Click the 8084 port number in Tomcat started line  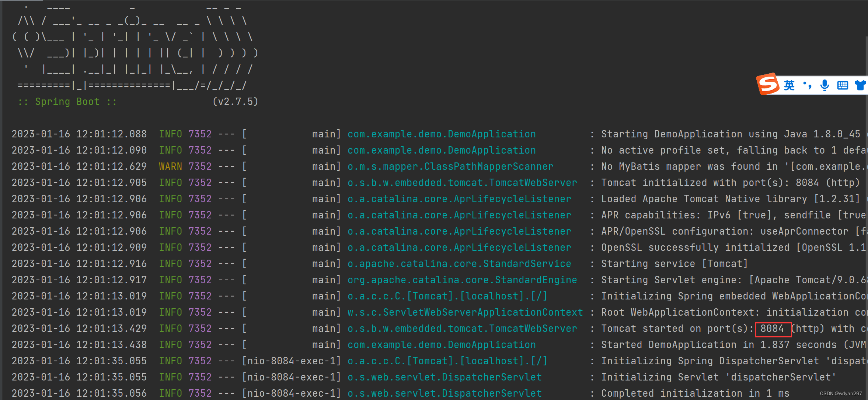coord(772,329)
